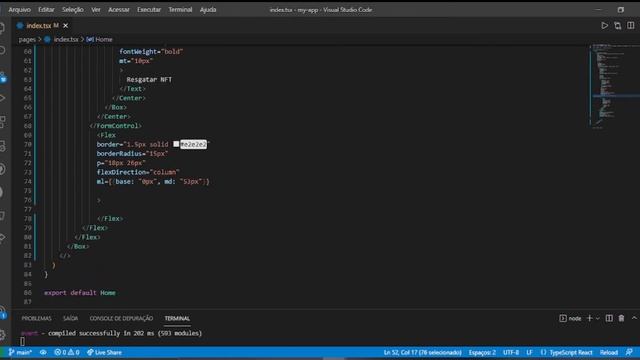
Task: Open feedback icon at status bar end
Action: (629, 352)
